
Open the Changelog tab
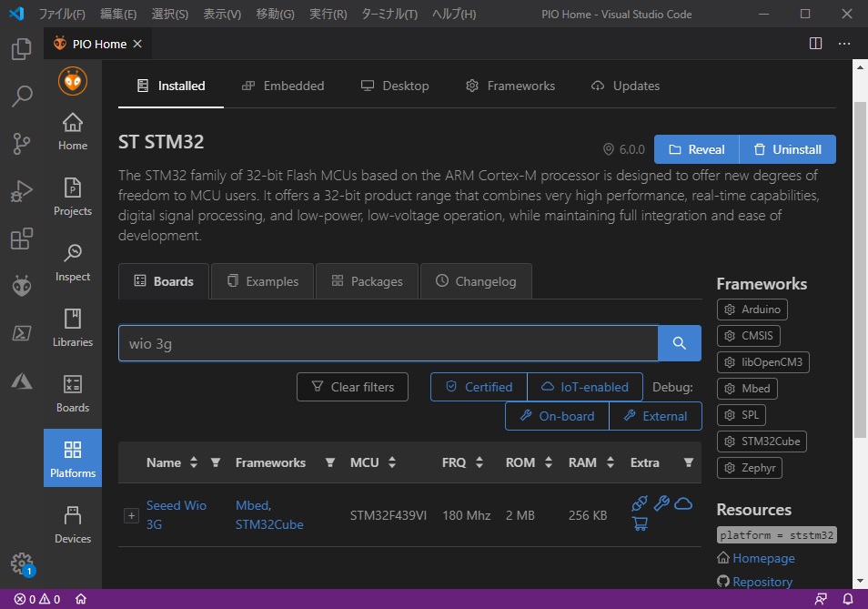tap(476, 281)
